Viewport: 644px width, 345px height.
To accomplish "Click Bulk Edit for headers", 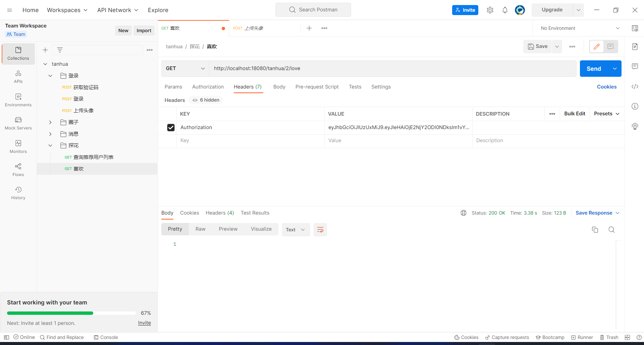I will click(x=575, y=114).
